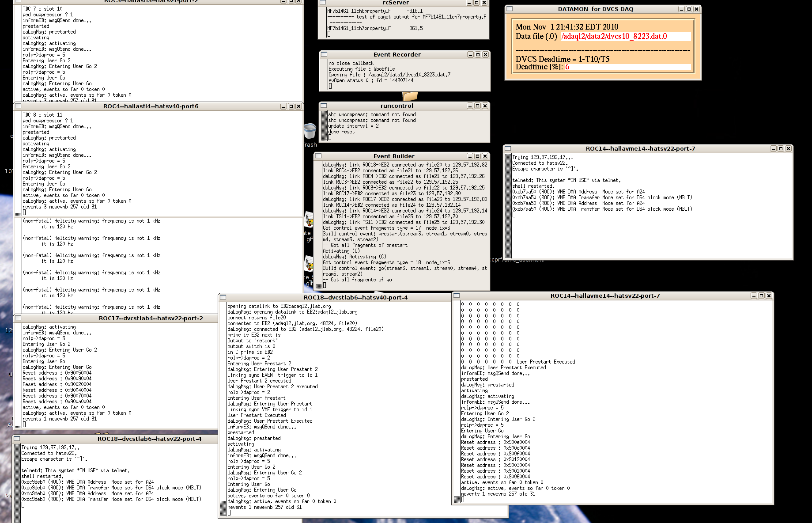Viewport: 812px width, 523px height.
Task: Click 'Executing file : @bobfile' line
Action: pos(362,69)
